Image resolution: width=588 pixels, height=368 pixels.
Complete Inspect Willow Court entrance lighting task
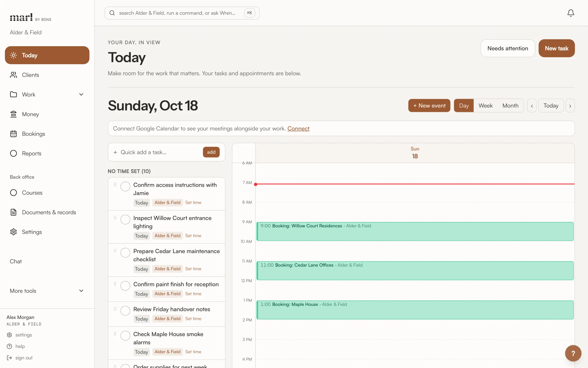pos(125,220)
